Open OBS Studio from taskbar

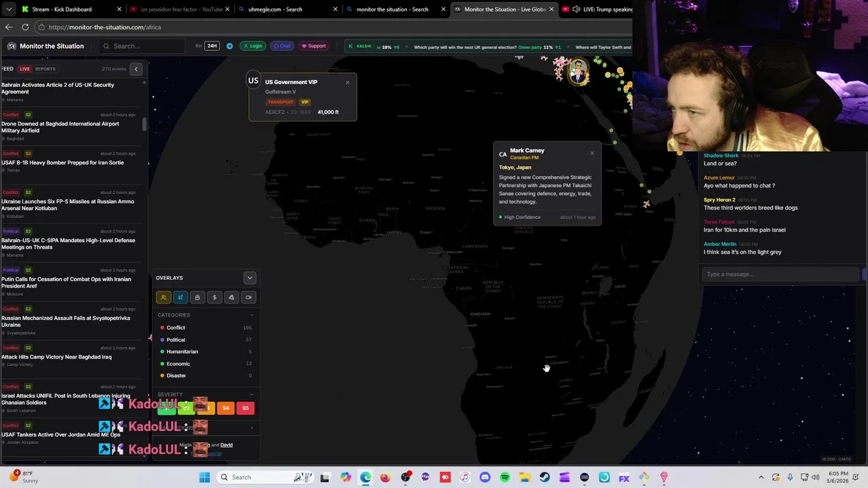(x=406, y=477)
